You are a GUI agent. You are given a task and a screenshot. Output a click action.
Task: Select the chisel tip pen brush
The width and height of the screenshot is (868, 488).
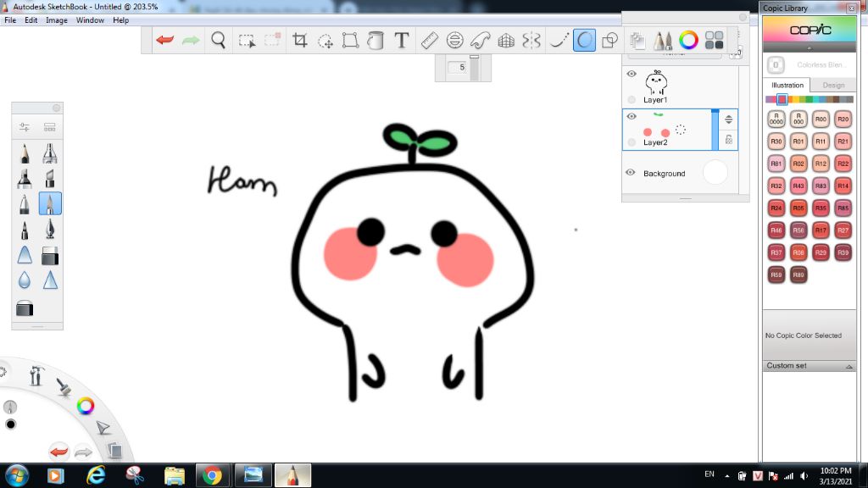[x=50, y=179]
